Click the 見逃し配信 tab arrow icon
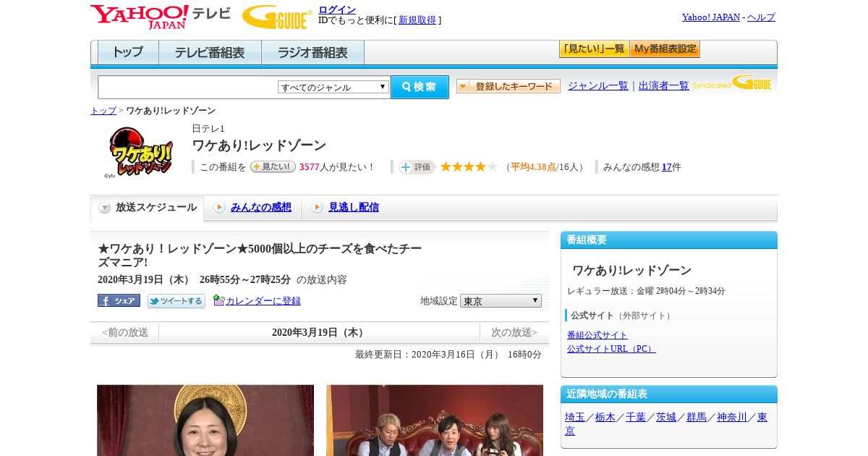 (x=317, y=208)
